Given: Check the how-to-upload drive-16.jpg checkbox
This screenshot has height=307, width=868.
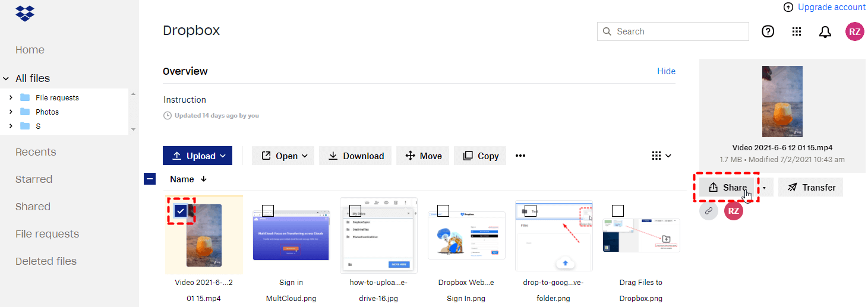Looking at the screenshot, I should [x=355, y=210].
